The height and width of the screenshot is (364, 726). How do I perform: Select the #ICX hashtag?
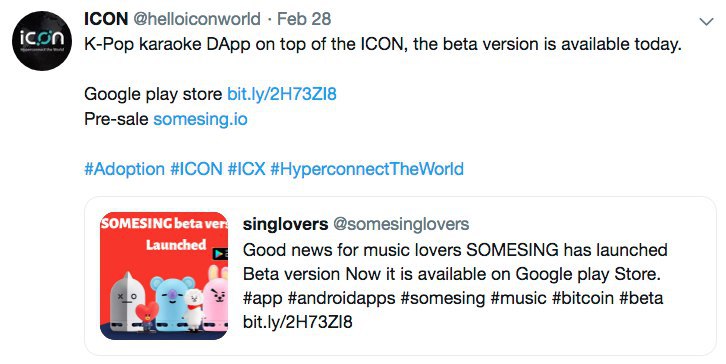pos(246,169)
